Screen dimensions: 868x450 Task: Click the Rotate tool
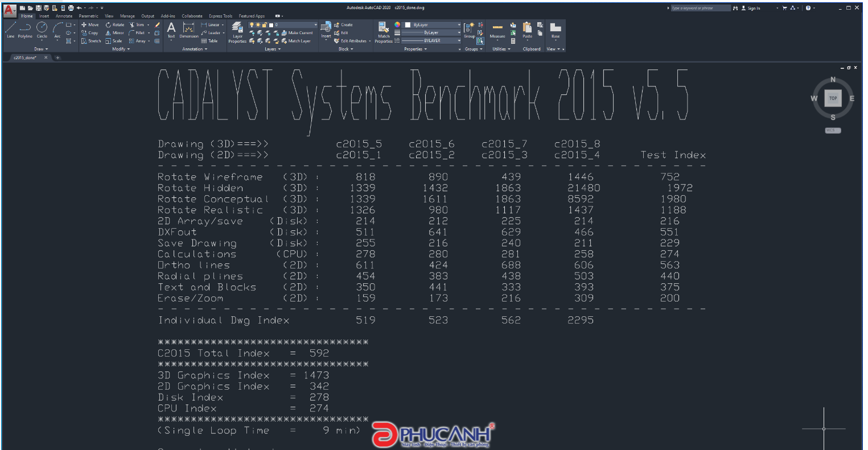click(x=115, y=25)
